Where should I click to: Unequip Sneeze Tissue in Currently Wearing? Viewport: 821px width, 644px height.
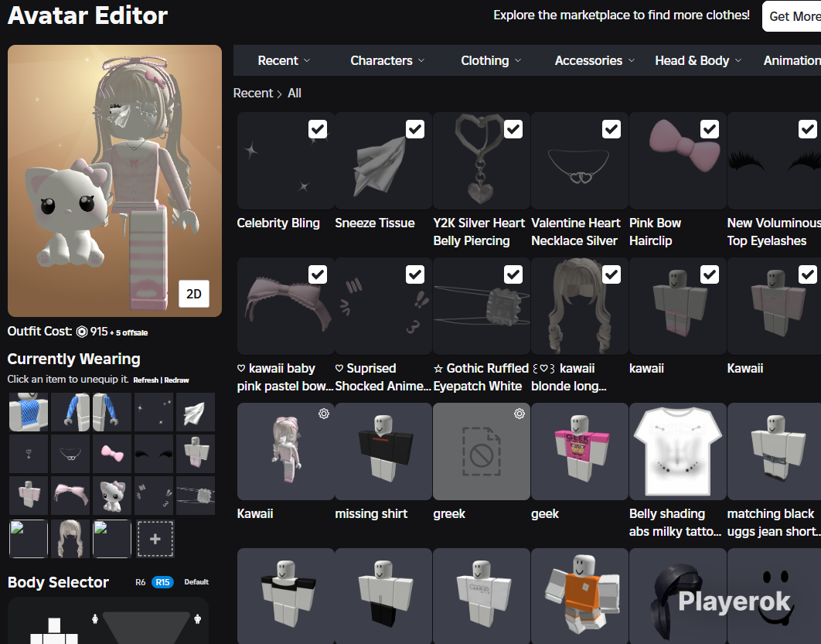point(196,412)
